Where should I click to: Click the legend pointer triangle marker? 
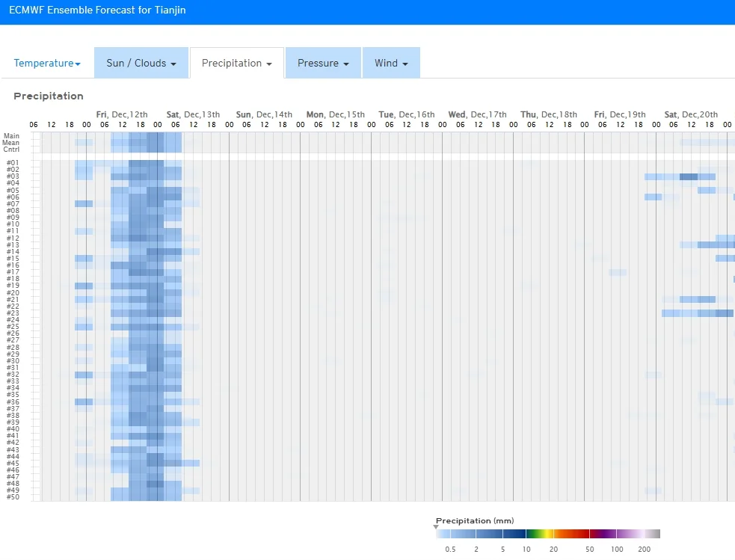point(436,527)
